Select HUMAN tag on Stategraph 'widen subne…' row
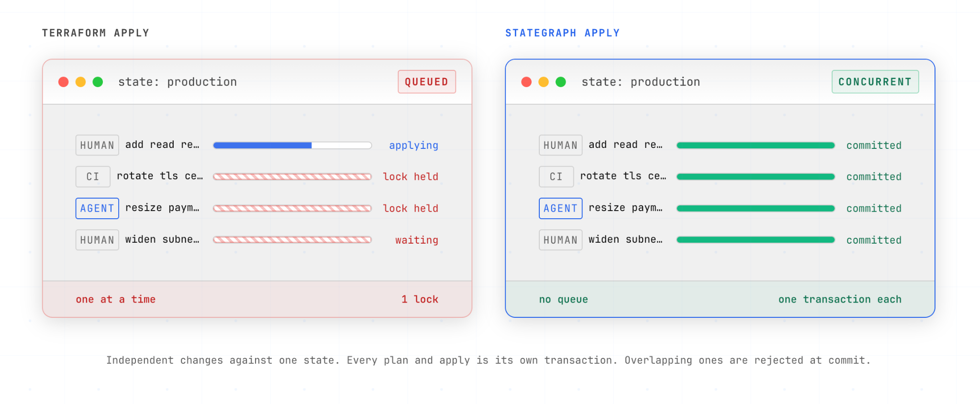The image size is (980, 404). pyautogui.click(x=560, y=240)
